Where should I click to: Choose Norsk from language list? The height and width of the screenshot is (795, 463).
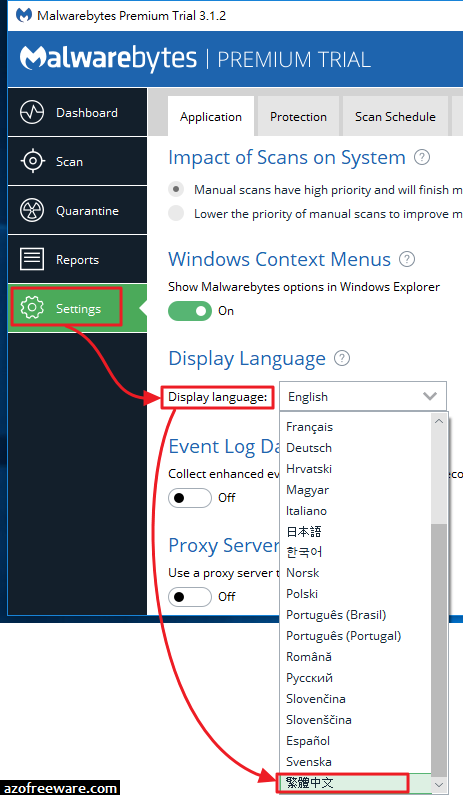click(x=355, y=573)
